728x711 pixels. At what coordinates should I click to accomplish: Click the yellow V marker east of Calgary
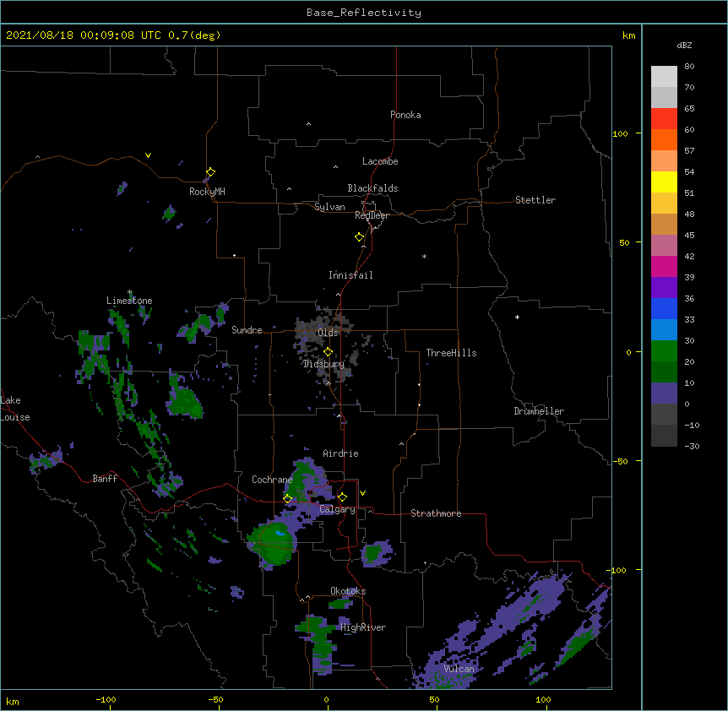pyautogui.click(x=362, y=493)
